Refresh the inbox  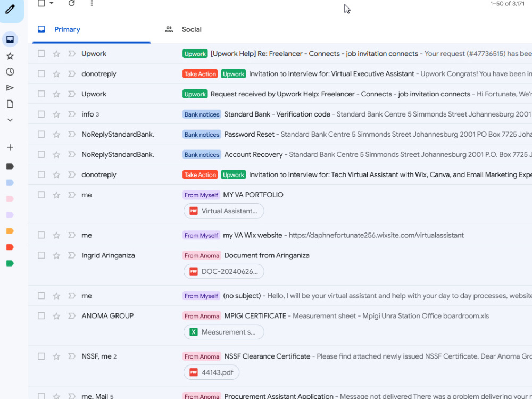(x=71, y=3)
